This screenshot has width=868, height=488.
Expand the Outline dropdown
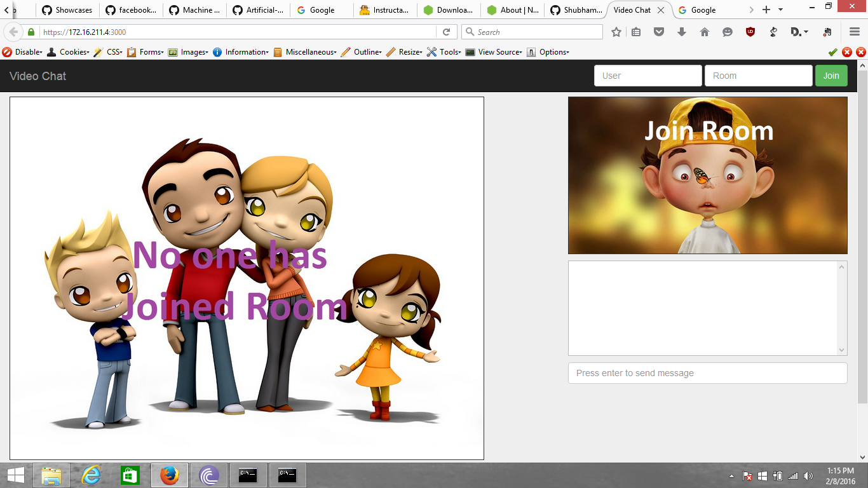coord(365,52)
